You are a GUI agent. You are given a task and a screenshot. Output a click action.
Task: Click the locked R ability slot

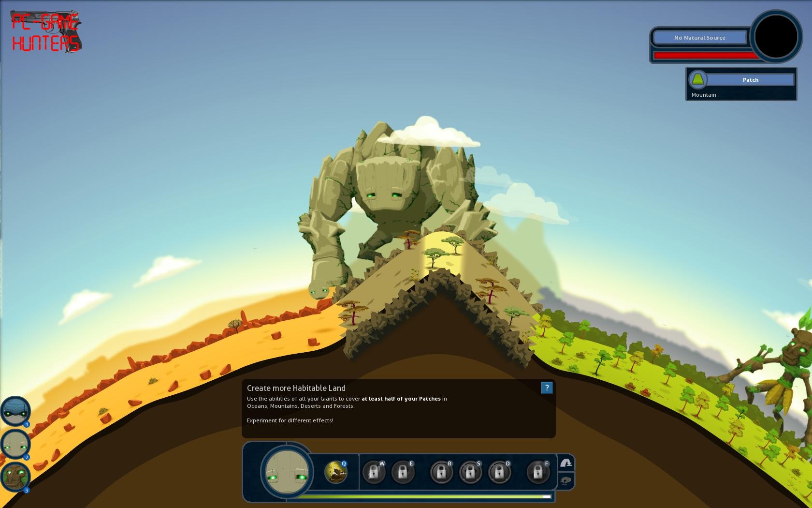(441, 472)
